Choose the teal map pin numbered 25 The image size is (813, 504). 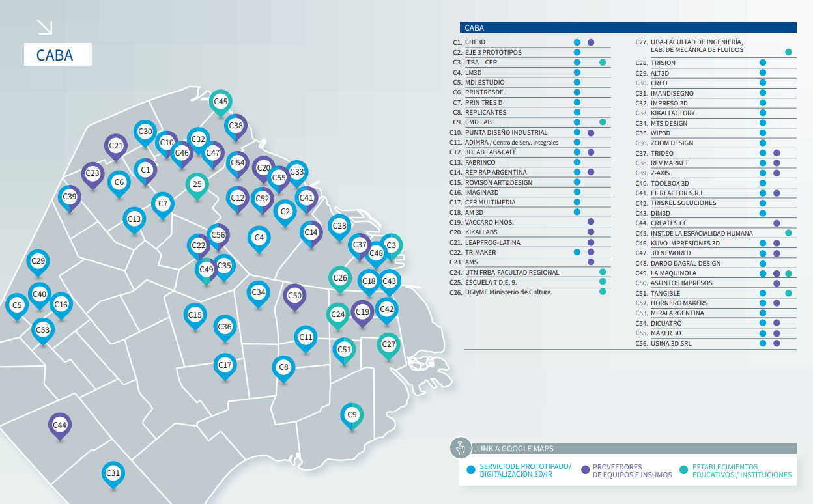click(197, 186)
